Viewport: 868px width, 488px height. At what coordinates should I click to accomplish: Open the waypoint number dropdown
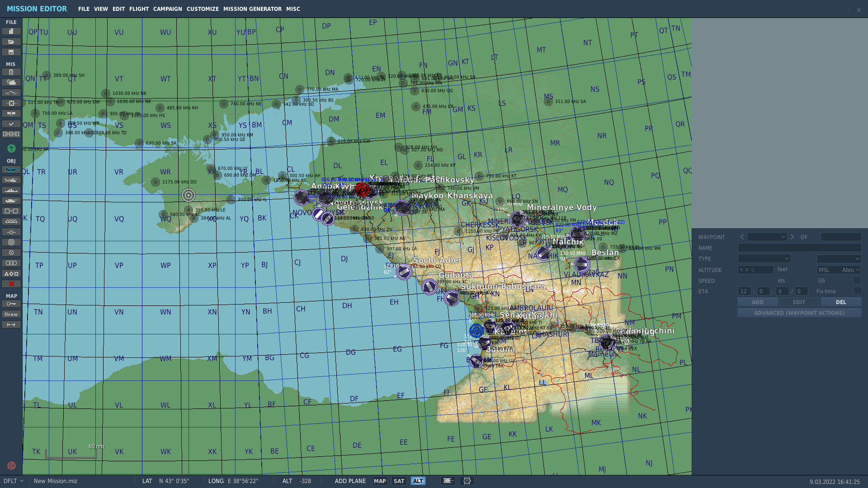pos(767,237)
